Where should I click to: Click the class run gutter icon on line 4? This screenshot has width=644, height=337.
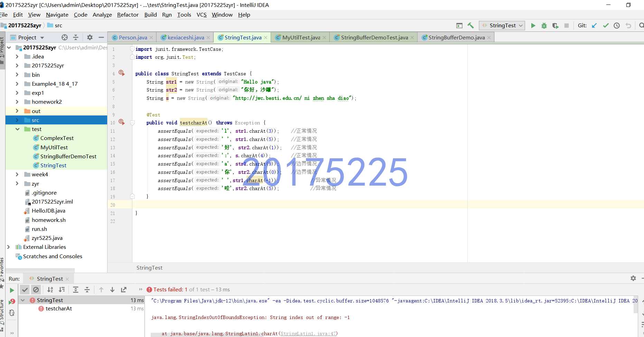[121, 73]
